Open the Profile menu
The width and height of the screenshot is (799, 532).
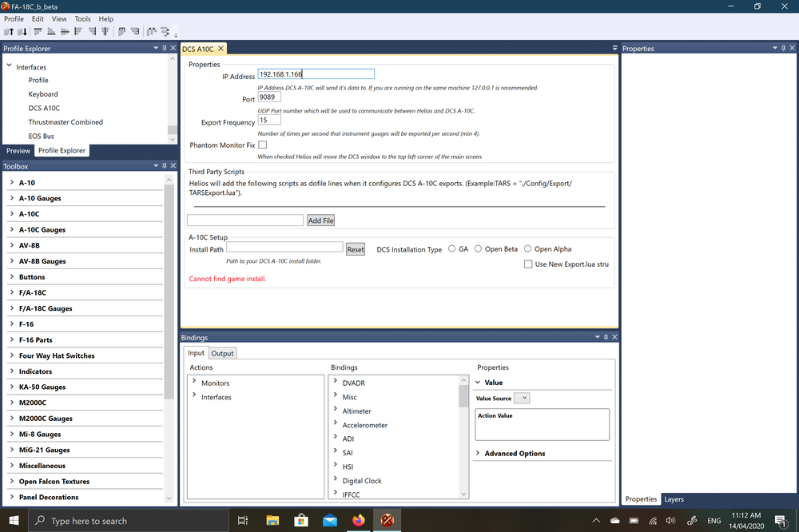(x=14, y=19)
